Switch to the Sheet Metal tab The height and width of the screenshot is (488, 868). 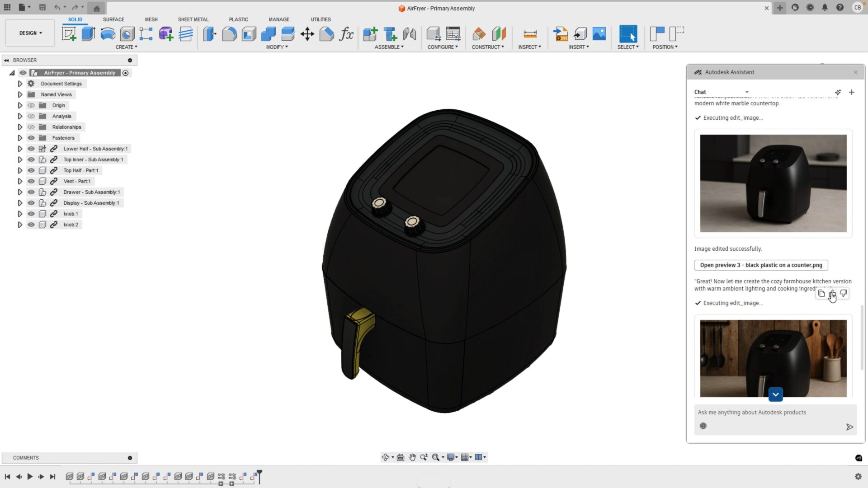coord(193,19)
